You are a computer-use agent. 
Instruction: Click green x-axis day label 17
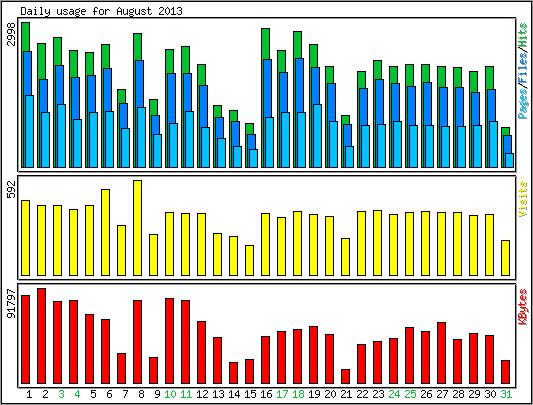pyautogui.click(x=282, y=394)
